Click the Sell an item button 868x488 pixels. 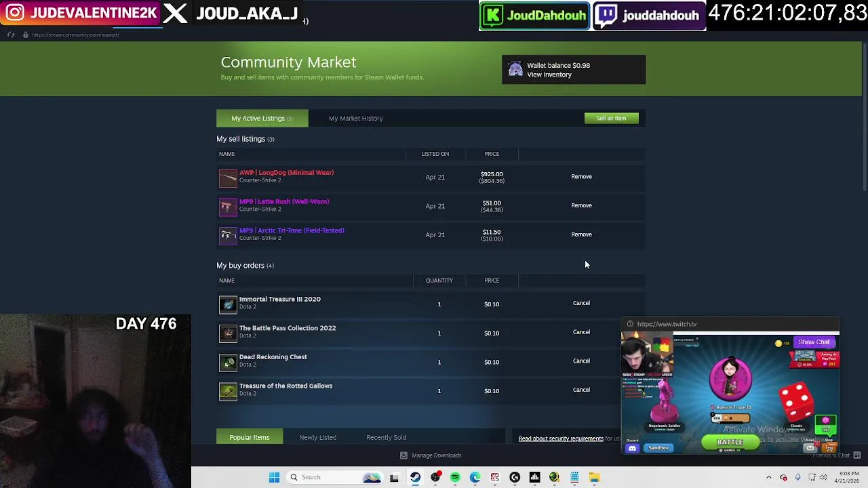(x=611, y=118)
